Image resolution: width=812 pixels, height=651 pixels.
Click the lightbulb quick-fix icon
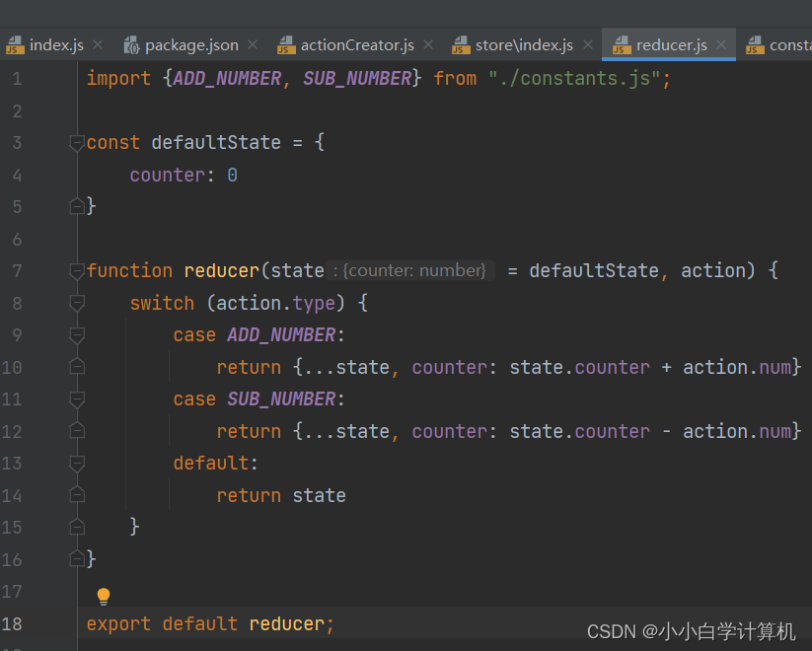(x=104, y=596)
